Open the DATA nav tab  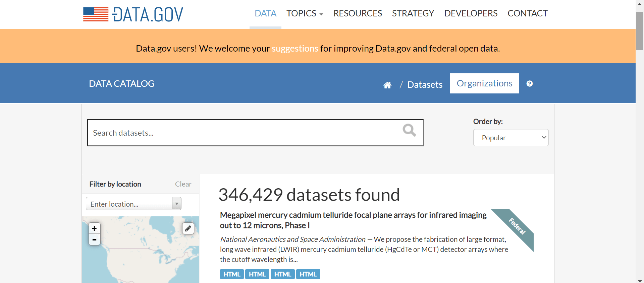tap(265, 13)
